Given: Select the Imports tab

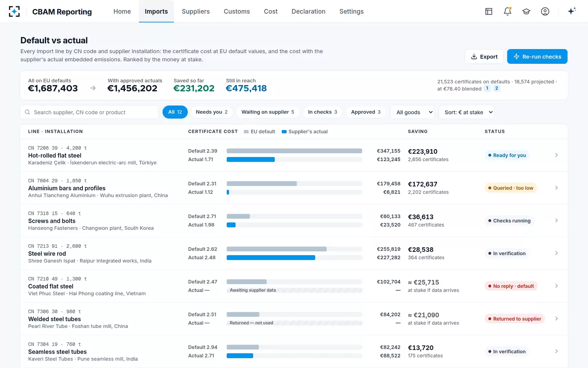Looking at the screenshot, I should click(156, 11).
